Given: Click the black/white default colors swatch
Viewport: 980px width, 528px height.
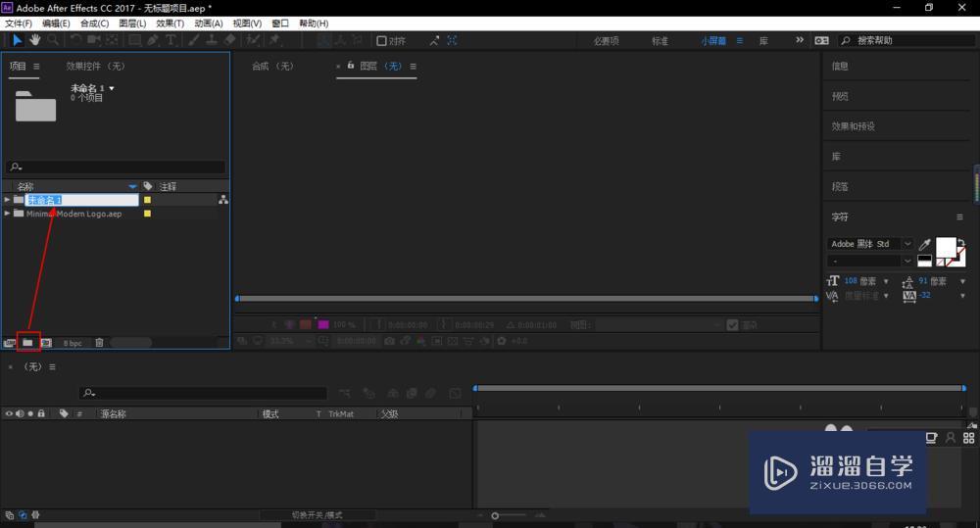Looking at the screenshot, I should 924,261.
